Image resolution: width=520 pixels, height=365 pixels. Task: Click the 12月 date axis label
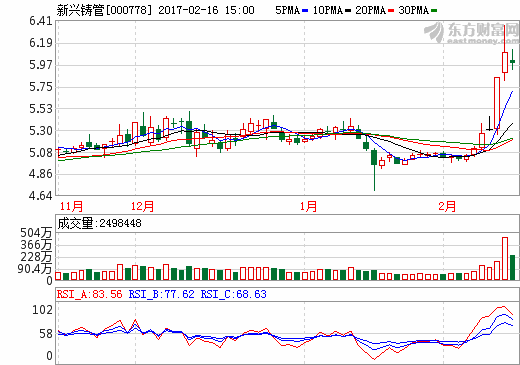pyautogui.click(x=142, y=206)
